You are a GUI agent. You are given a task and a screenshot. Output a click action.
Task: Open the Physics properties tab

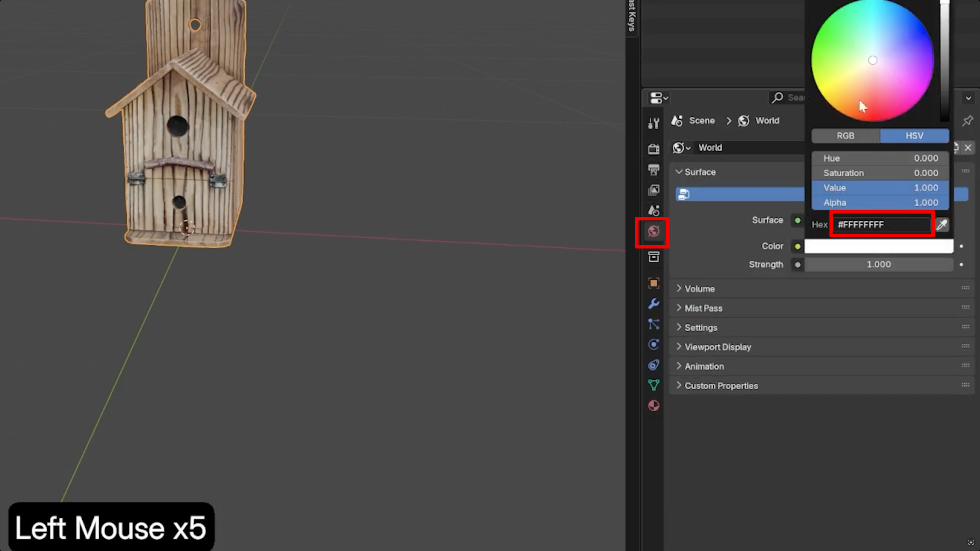click(x=654, y=344)
